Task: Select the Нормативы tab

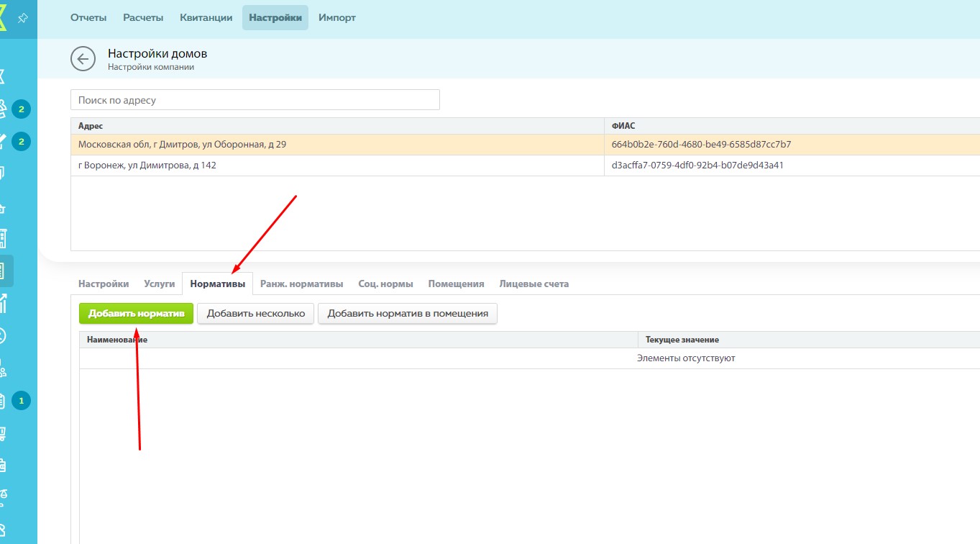Action: pos(218,284)
